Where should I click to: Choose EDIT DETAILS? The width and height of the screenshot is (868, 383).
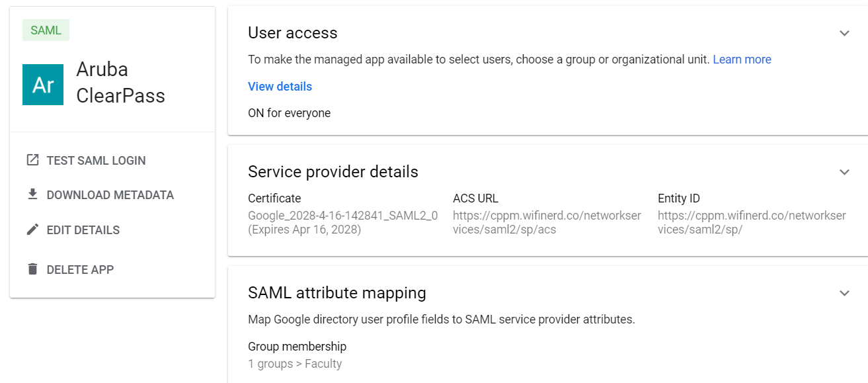coord(83,230)
